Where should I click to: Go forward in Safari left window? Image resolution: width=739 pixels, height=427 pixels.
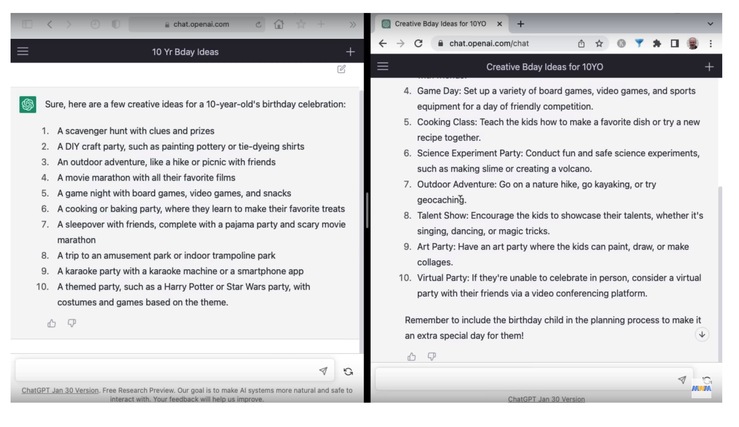coord(68,24)
